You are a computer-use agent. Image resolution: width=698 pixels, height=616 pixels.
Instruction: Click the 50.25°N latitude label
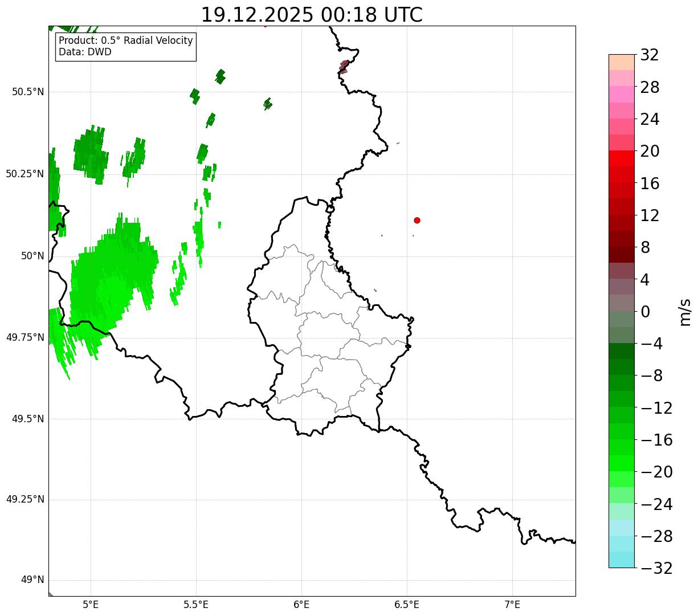click(25, 174)
